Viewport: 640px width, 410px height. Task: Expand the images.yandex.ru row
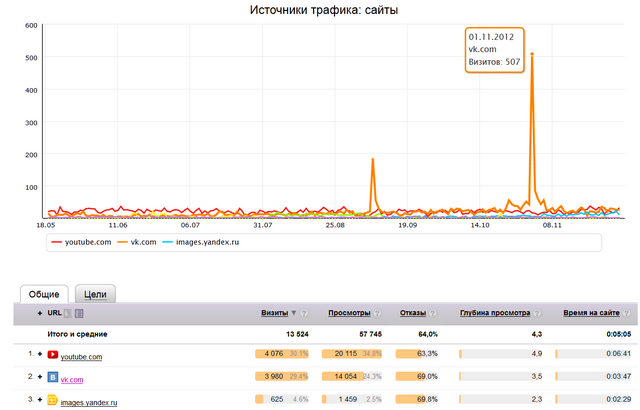[x=40, y=400]
